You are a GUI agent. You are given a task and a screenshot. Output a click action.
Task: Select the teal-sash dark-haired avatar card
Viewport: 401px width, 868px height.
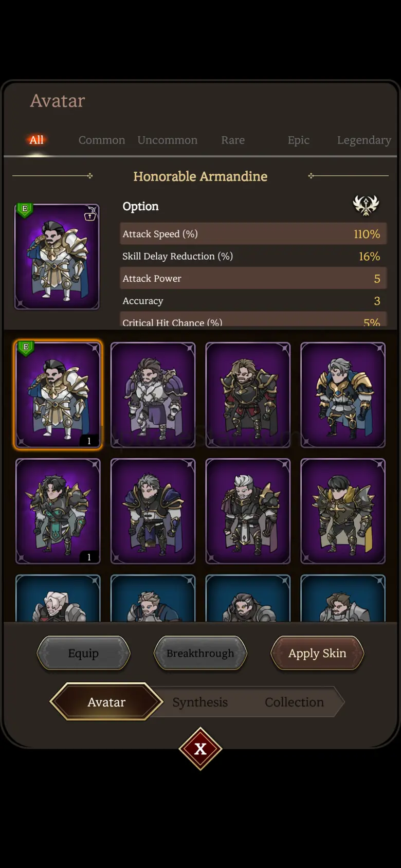[x=58, y=511]
